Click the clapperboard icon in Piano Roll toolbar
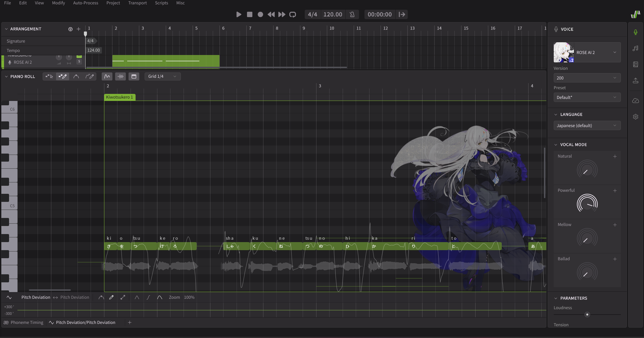 [134, 76]
